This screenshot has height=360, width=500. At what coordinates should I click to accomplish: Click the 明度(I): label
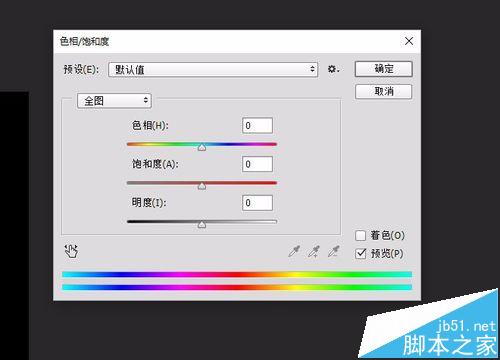point(149,202)
